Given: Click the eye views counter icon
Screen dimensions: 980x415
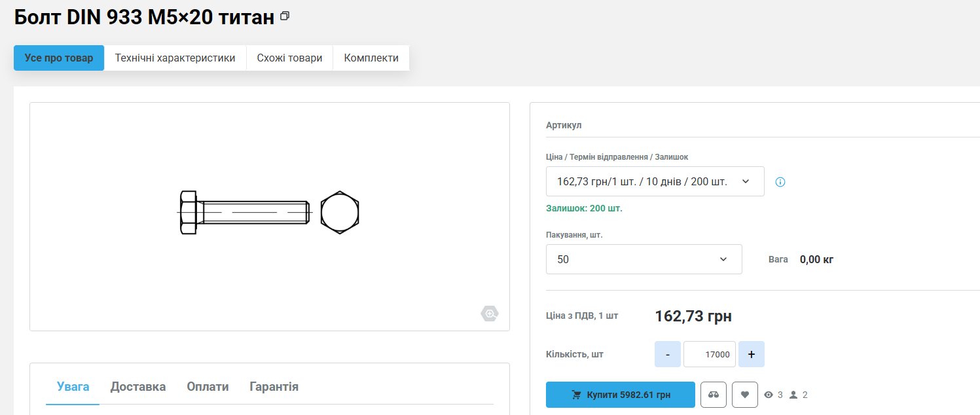Looking at the screenshot, I should pos(769,395).
